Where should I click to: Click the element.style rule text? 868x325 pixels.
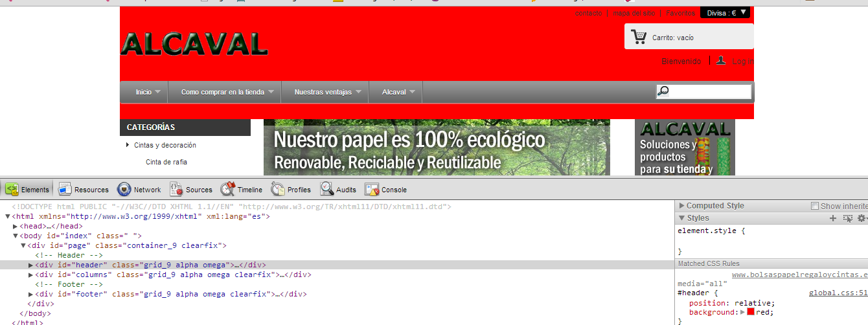click(x=712, y=230)
